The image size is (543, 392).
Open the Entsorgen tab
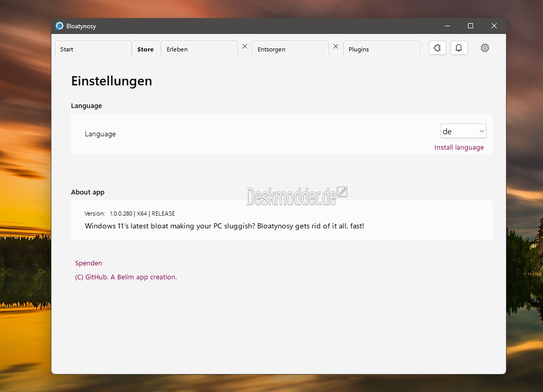[x=290, y=49]
